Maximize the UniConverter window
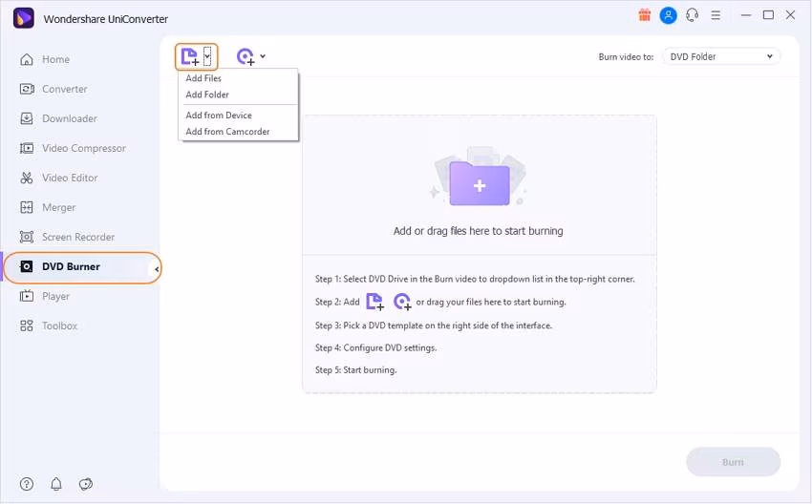This screenshot has height=504, width=812. (x=768, y=15)
